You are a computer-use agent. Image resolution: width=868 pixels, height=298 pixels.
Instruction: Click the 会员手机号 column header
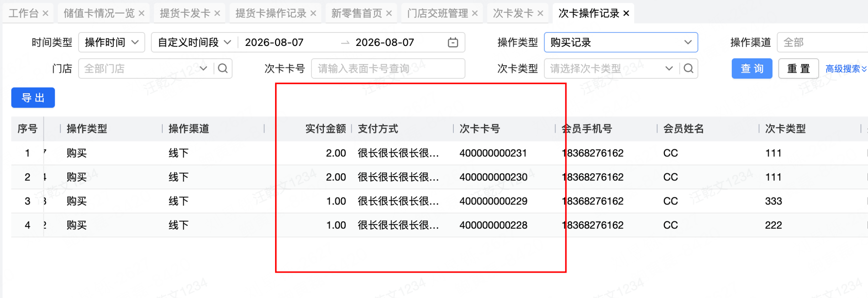pyautogui.click(x=587, y=129)
